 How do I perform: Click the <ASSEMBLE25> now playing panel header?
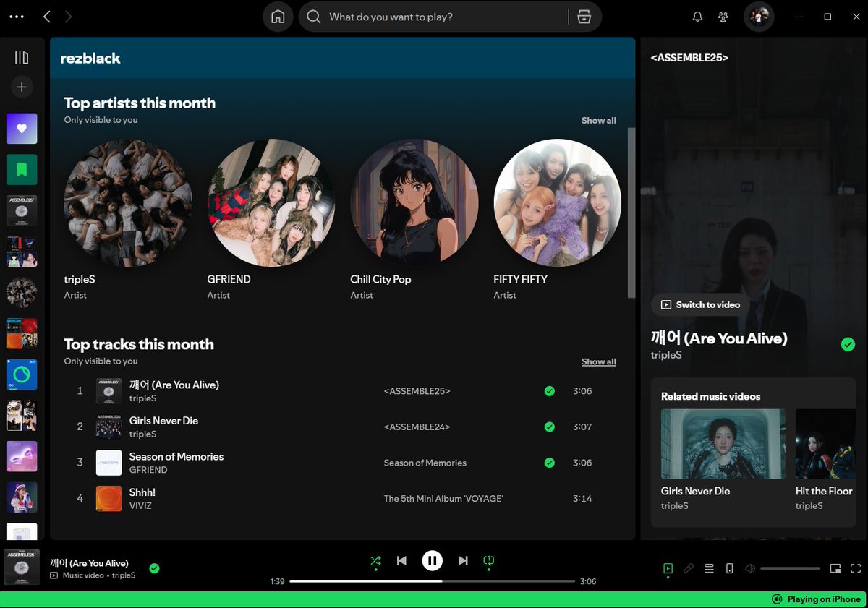click(689, 58)
